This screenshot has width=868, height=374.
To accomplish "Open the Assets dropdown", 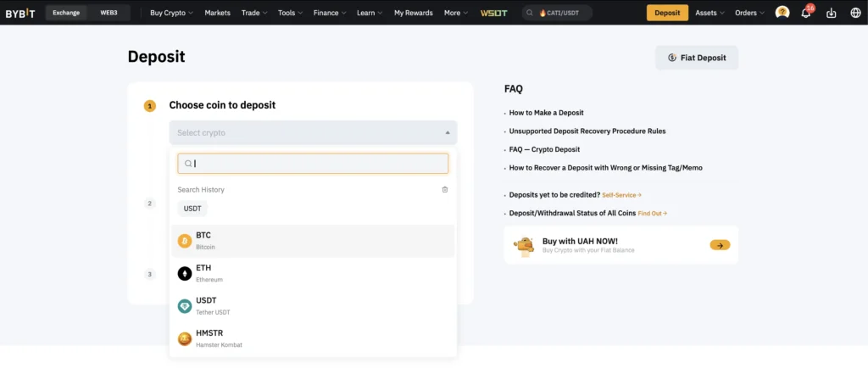I will (709, 13).
